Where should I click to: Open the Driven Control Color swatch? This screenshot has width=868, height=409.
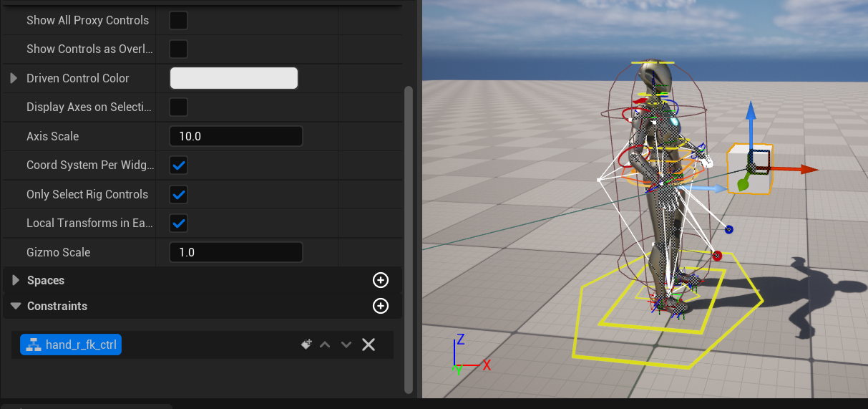[233, 78]
